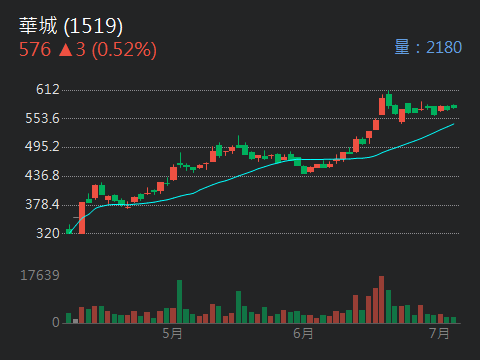Click the red up-triangle price change indicator
This screenshot has width=480, height=360.
(x=65, y=50)
